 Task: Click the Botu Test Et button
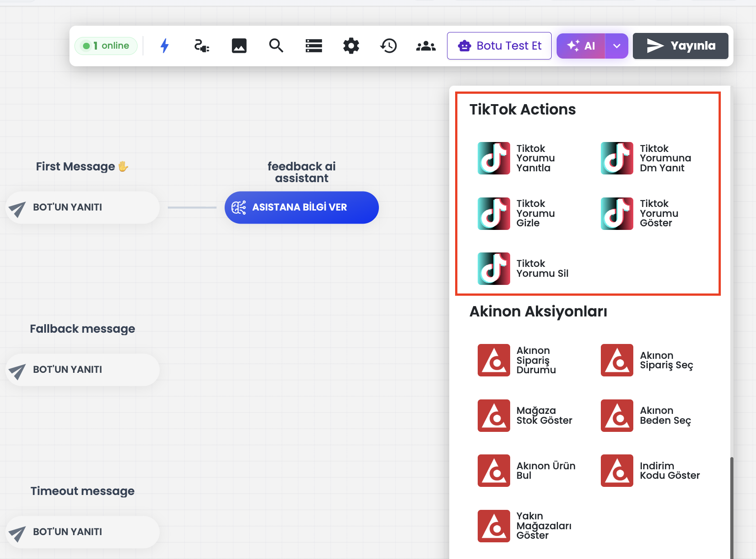pos(499,46)
